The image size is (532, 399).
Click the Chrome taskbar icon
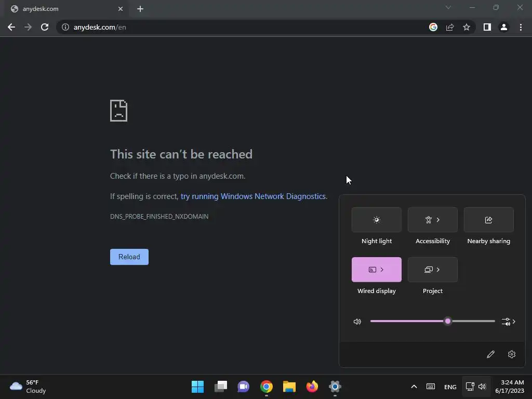point(267,387)
